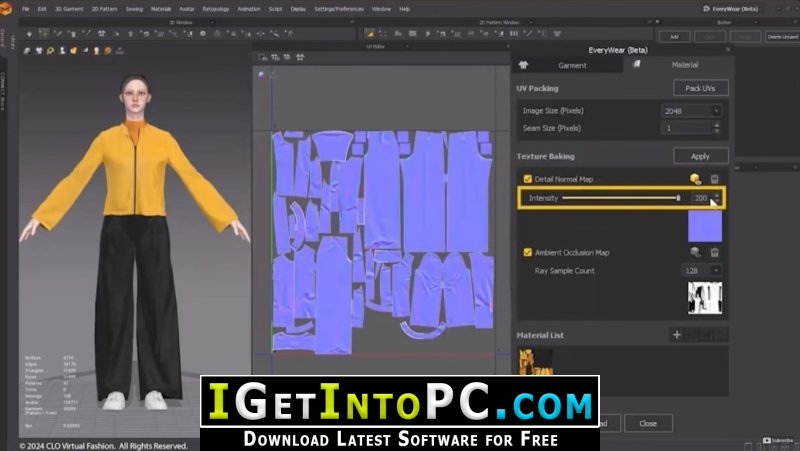Viewport: 800px width, 451px height.
Task: Expand the UV Editor title dropdown arrow
Action: pyautogui.click(x=407, y=46)
